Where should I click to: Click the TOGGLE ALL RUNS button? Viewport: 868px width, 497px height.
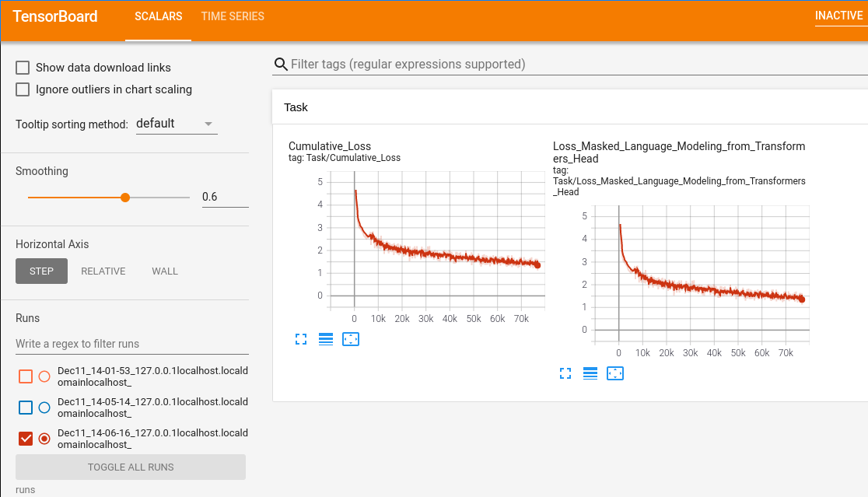tap(131, 467)
